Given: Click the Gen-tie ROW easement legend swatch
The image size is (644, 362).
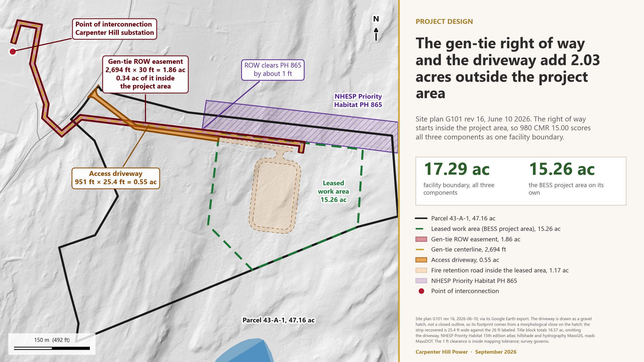Looking at the screenshot, I should point(421,239).
